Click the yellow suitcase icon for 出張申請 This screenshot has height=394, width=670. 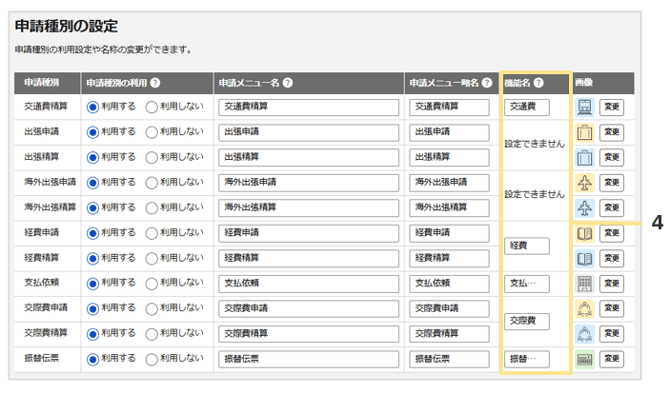pyautogui.click(x=584, y=132)
